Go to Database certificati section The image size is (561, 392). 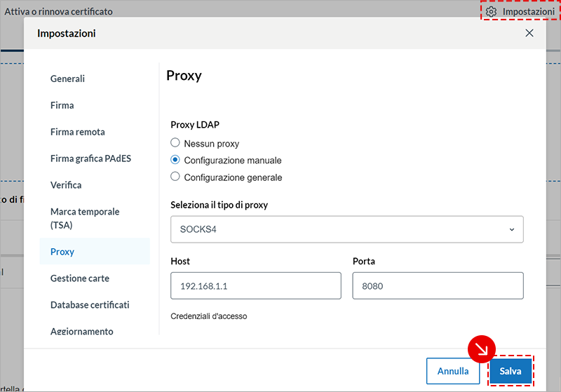pos(90,305)
